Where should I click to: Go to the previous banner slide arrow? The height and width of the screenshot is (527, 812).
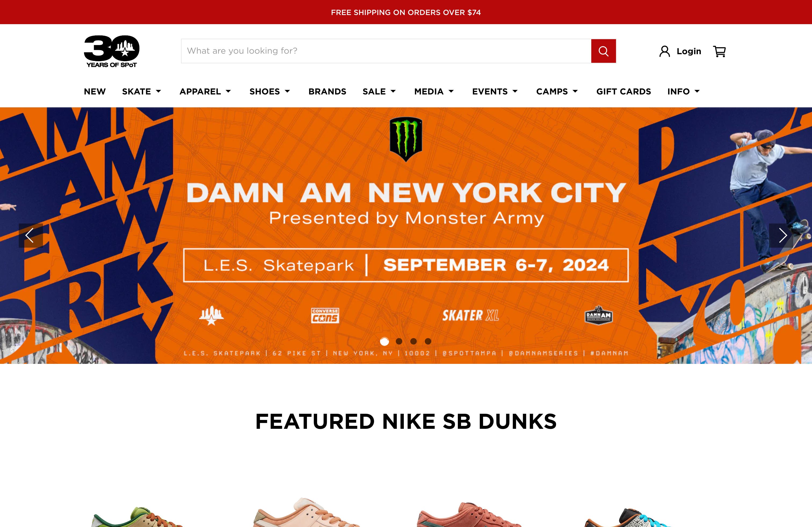click(x=31, y=236)
